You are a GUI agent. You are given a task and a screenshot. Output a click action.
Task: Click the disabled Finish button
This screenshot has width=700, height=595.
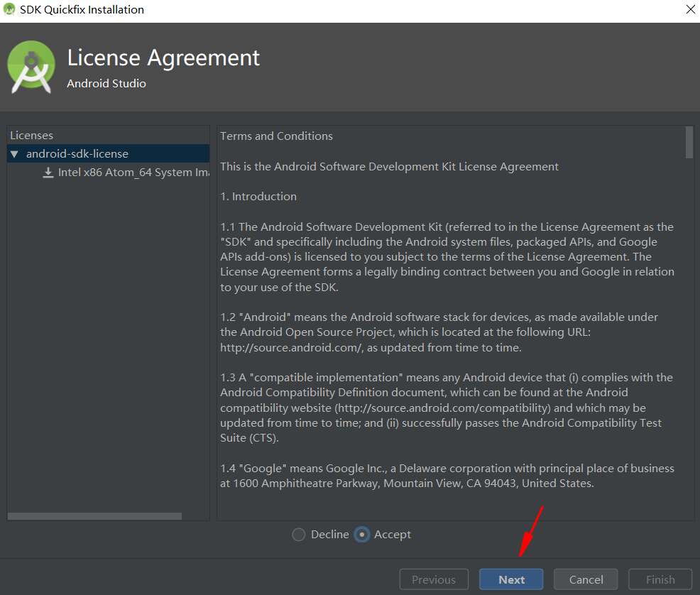click(x=660, y=579)
